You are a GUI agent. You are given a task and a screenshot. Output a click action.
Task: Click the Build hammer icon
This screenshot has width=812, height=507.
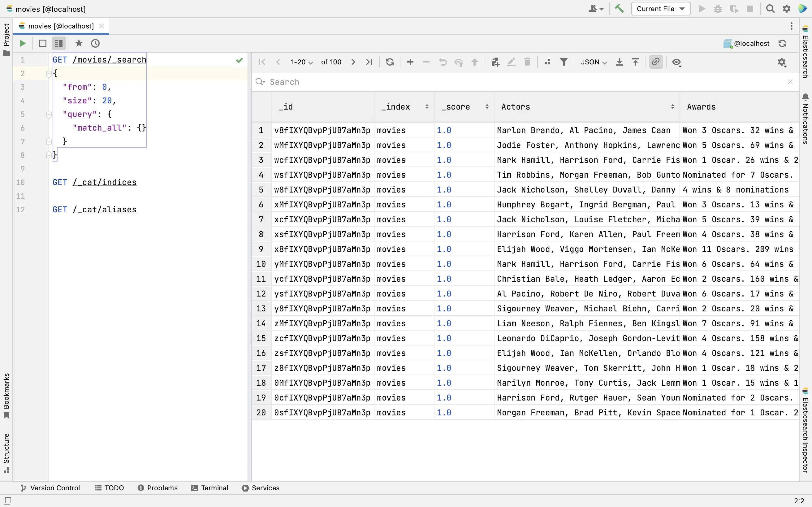pyautogui.click(x=619, y=9)
